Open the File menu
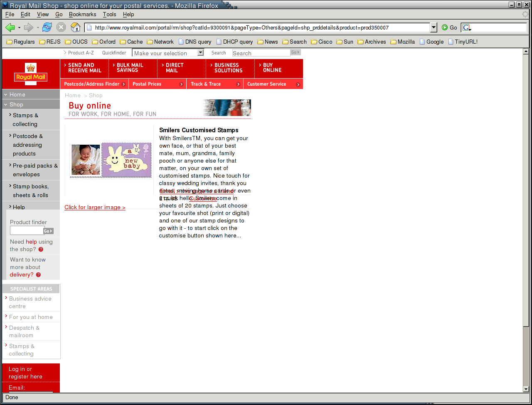The height and width of the screenshot is (405, 532). click(10, 14)
